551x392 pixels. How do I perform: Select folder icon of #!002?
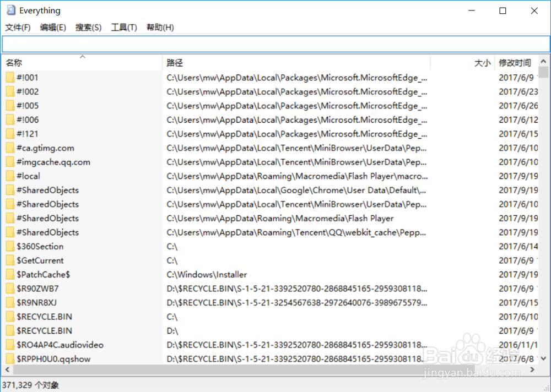pos(10,91)
